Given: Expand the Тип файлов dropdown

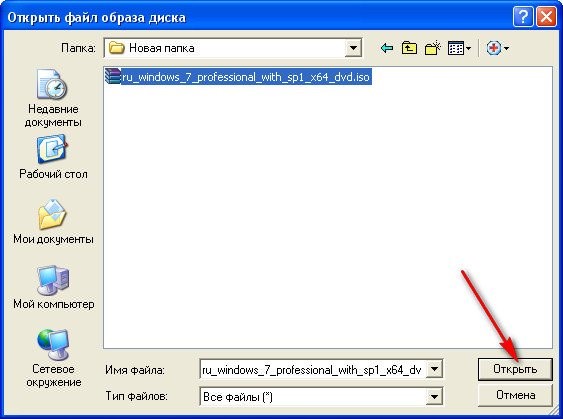Looking at the screenshot, I should click(x=434, y=397).
